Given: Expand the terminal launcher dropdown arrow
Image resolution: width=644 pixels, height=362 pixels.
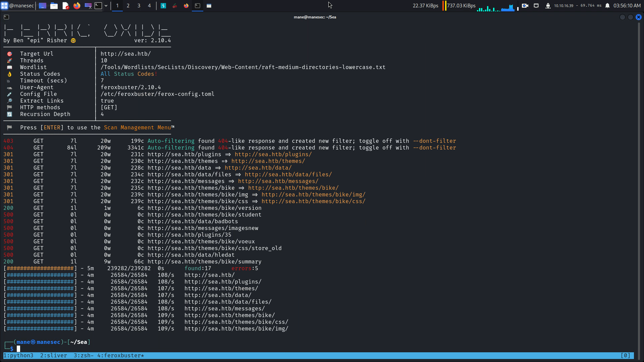Looking at the screenshot, I should click(x=106, y=6).
